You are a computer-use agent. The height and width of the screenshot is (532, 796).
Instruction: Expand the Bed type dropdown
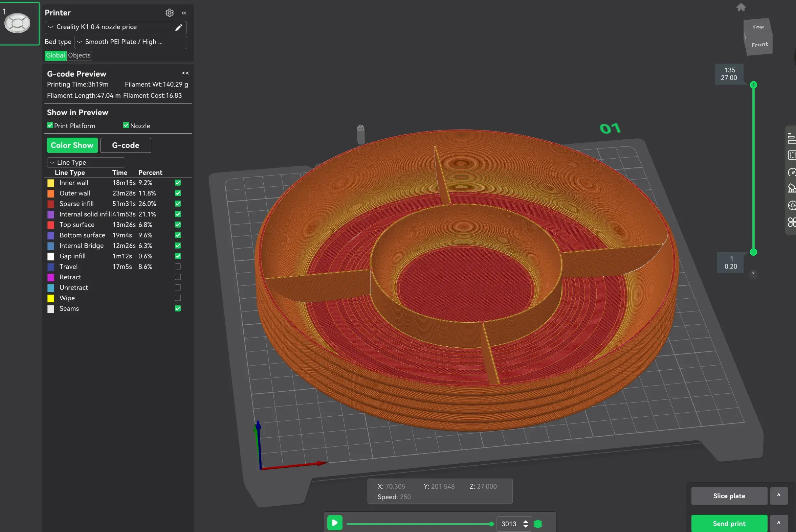[130, 42]
